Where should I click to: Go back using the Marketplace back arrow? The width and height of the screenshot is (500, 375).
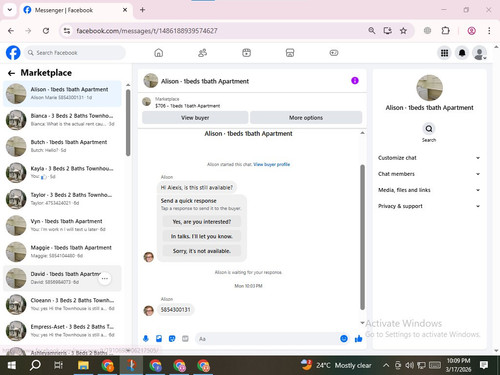click(11, 73)
